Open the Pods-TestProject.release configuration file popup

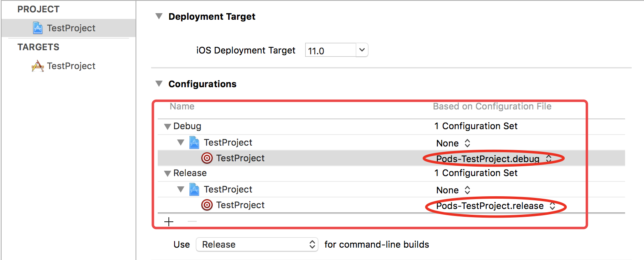496,206
